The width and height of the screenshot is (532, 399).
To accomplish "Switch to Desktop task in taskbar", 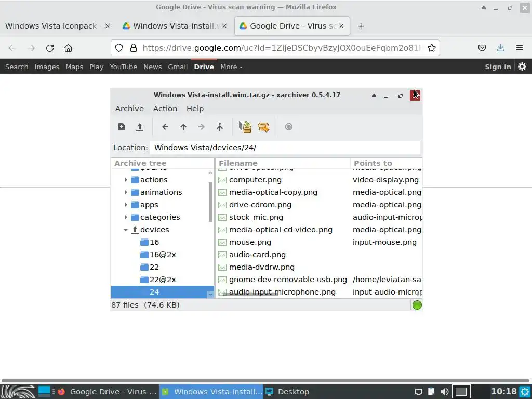I will click(x=287, y=392).
